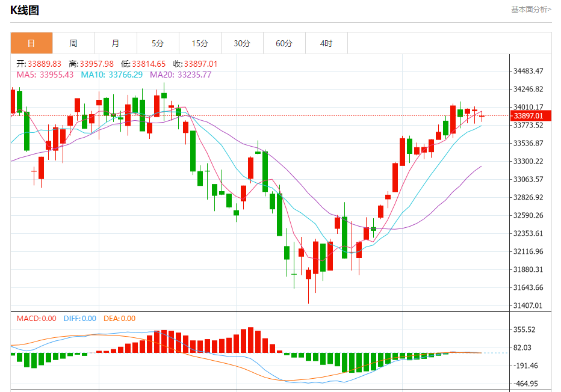
Task: Open the 15分 interval tab
Action: pyautogui.click(x=200, y=43)
